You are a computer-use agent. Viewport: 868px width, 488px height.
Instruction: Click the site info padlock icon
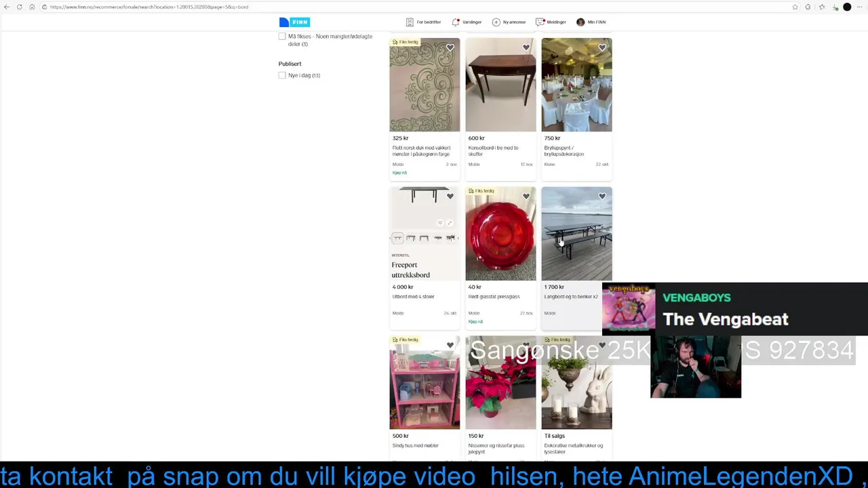(44, 7)
